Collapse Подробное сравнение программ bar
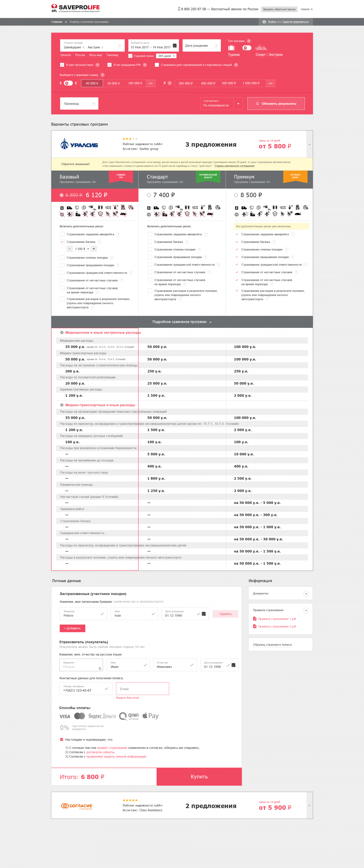 click(x=182, y=322)
